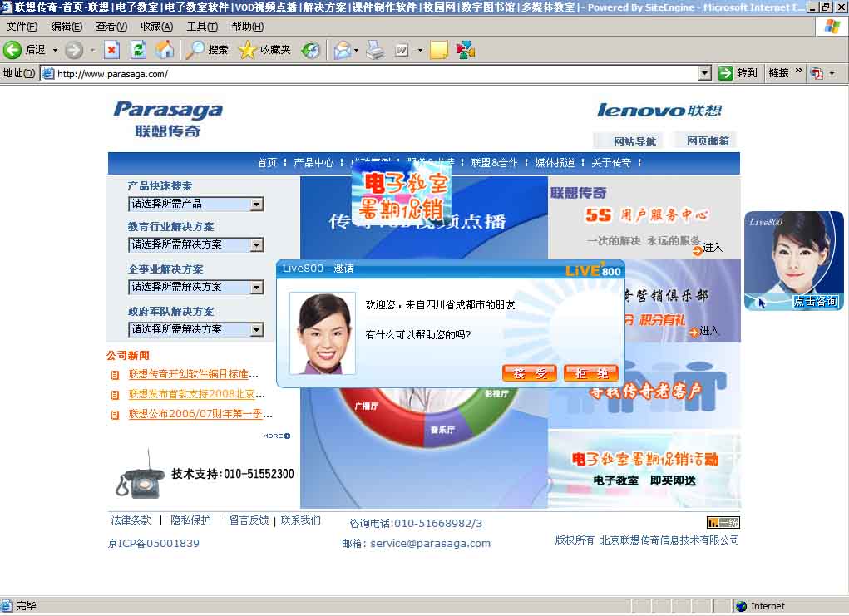Open the Mail envelope icon
This screenshot has width=849, height=616.
[x=343, y=50]
